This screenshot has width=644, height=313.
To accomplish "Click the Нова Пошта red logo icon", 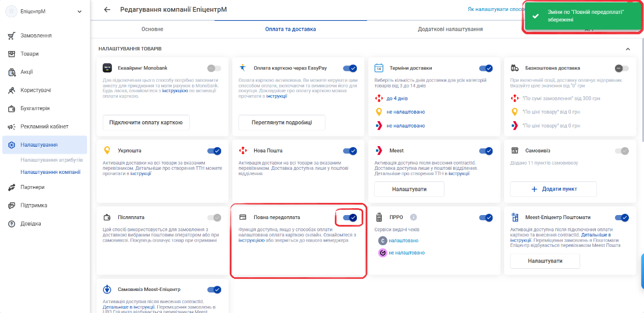I will (243, 151).
